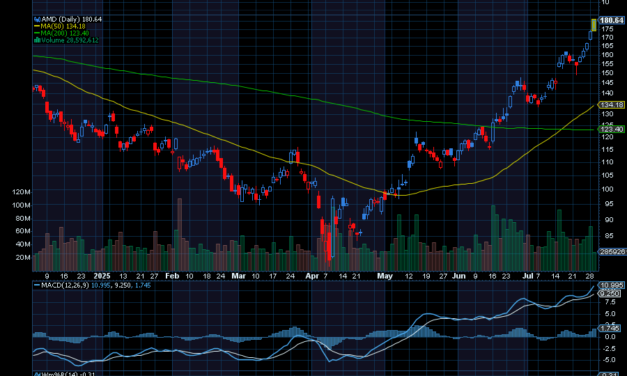Image resolution: width=627 pixels, height=376 pixels.
Task: Click the 130 price axis label
Action: tap(607, 114)
